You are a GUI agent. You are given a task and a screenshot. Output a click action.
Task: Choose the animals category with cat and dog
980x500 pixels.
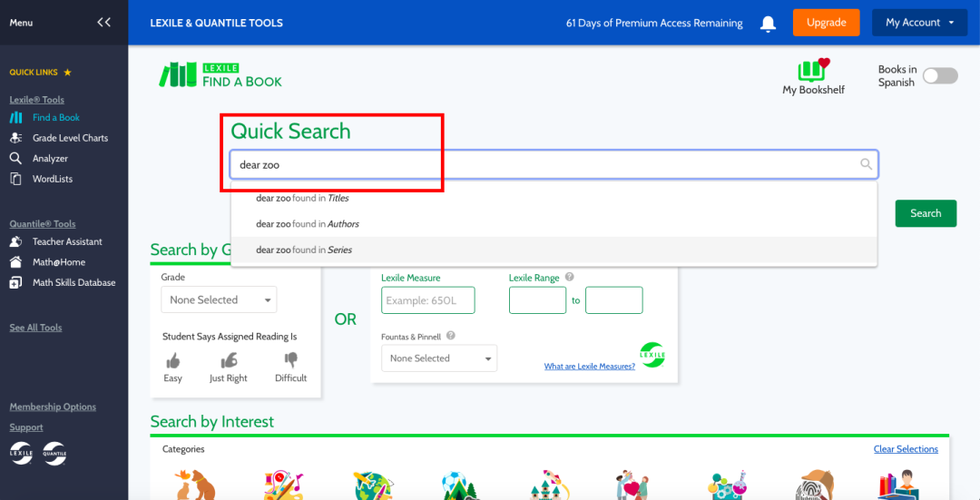(196, 485)
